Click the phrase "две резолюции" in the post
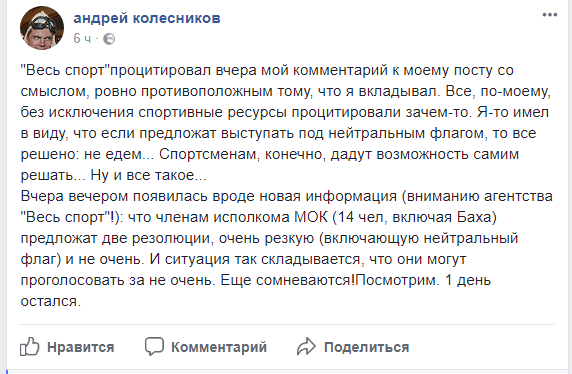The width and height of the screenshot is (572, 374). tap(158, 239)
